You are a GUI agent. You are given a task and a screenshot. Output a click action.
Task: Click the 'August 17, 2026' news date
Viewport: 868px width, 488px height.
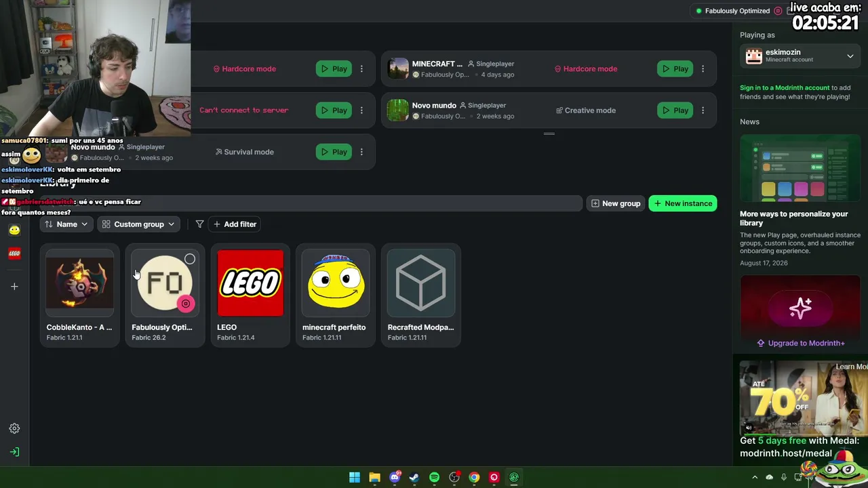coord(764,263)
